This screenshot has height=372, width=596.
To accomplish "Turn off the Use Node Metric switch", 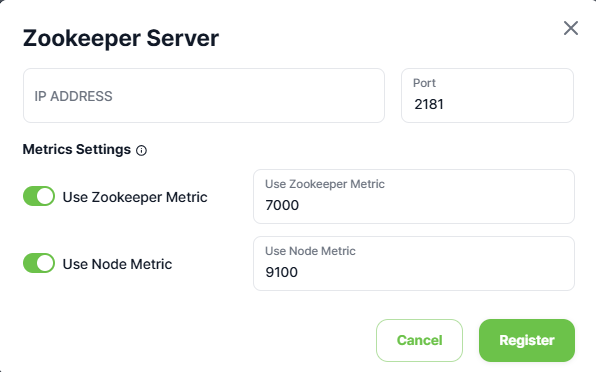I will (x=39, y=263).
